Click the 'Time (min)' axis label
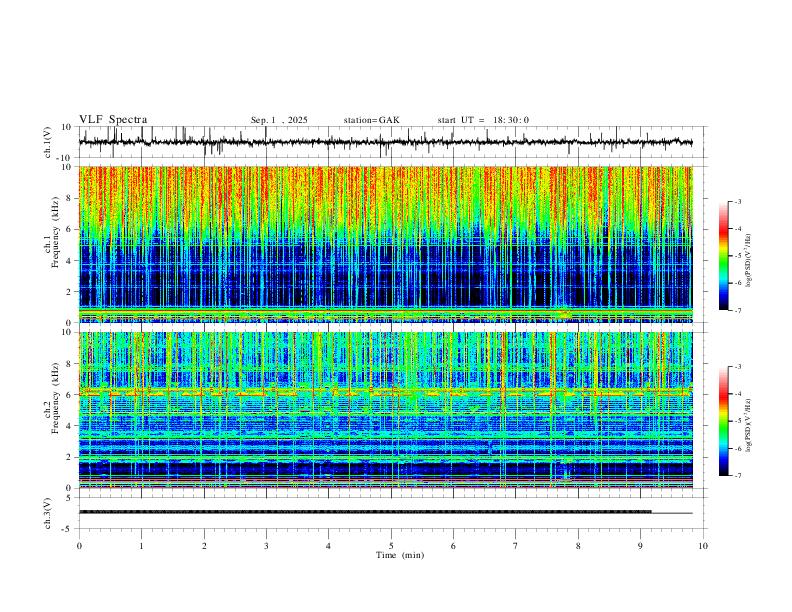 pos(400,555)
